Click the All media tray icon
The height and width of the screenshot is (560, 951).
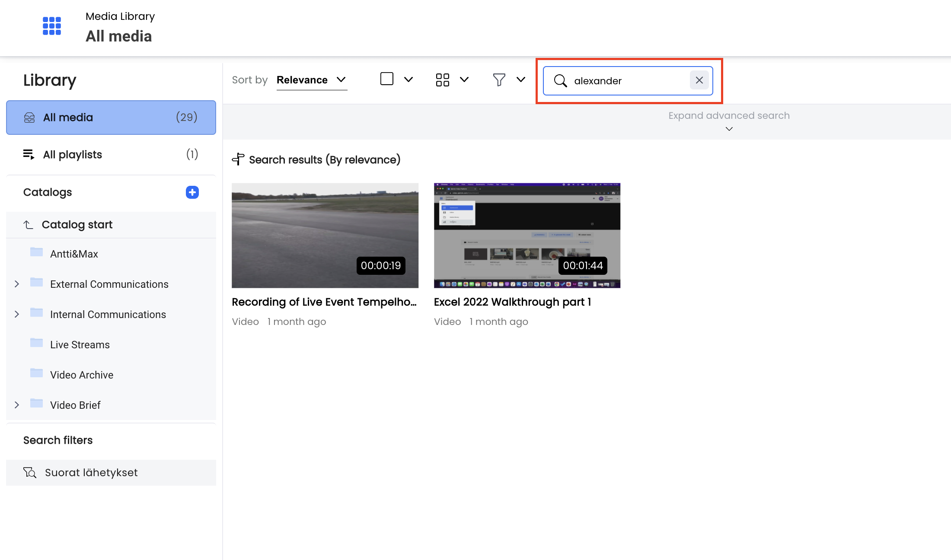(29, 118)
